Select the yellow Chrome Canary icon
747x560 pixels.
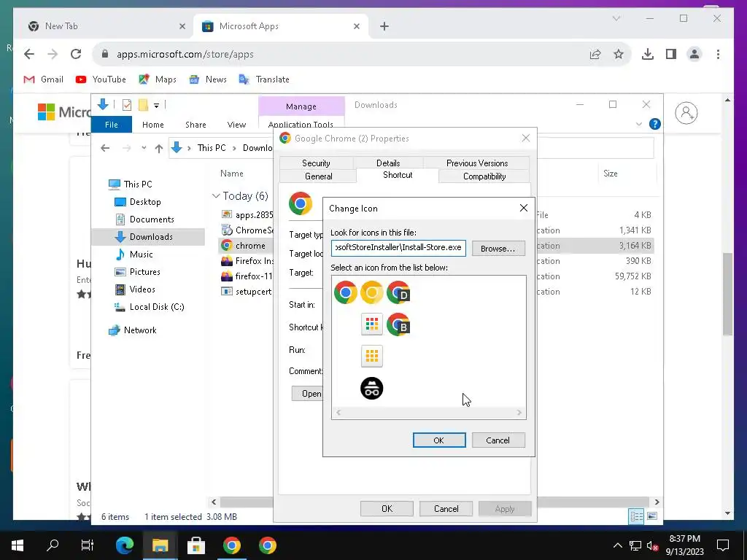coord(371,292)
